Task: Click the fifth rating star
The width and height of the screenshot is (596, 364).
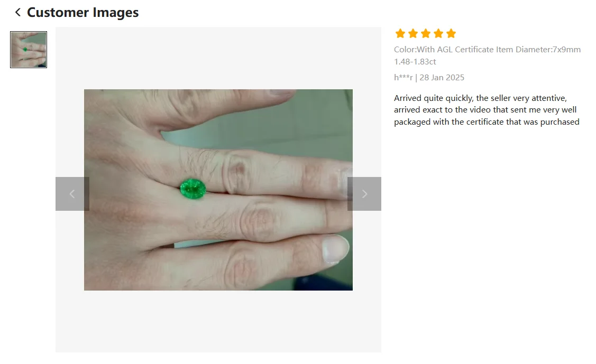Action: tap(451, 33)
